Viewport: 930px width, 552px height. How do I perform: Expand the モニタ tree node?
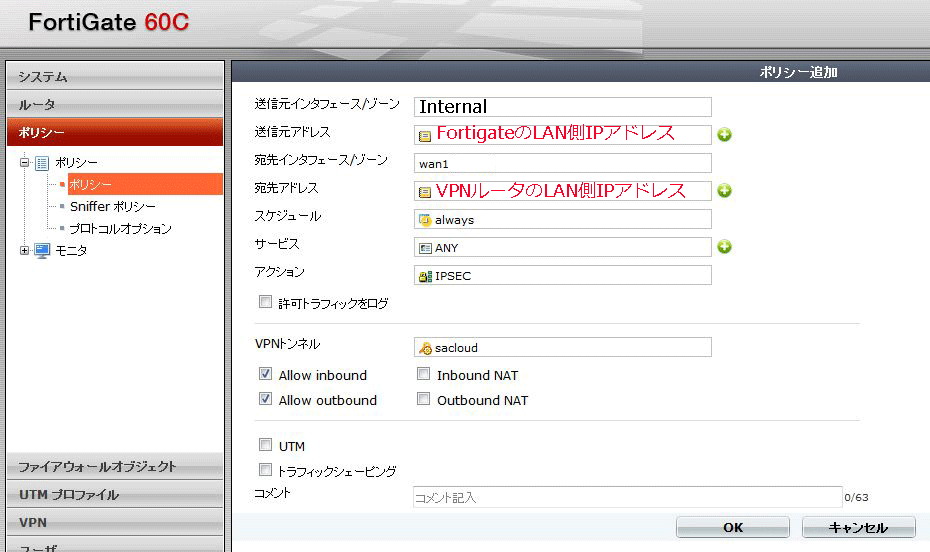(24, 250)
